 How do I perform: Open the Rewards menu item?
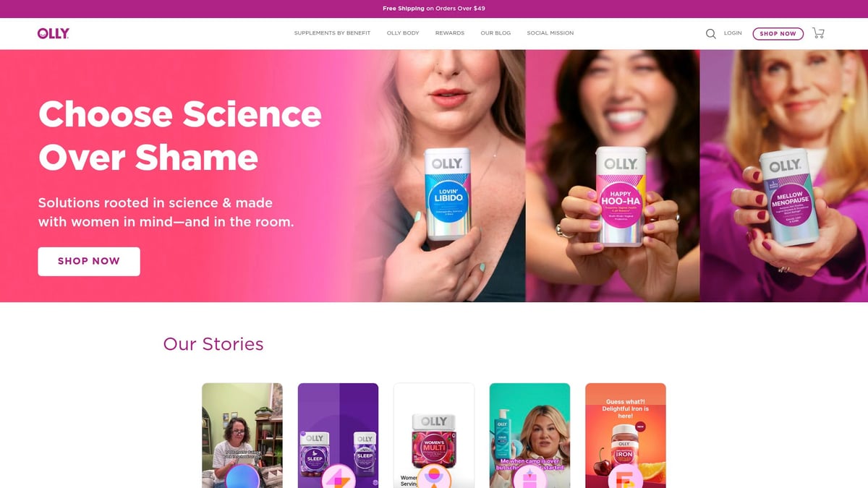pyautogui.click(x=450, y=33)
